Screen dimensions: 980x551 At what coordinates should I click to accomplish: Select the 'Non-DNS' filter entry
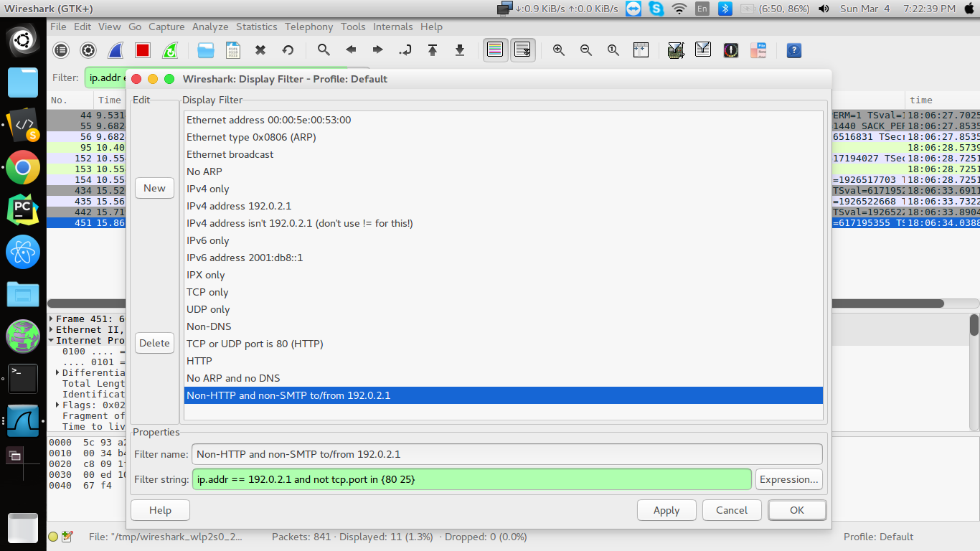tap(504, 326)
